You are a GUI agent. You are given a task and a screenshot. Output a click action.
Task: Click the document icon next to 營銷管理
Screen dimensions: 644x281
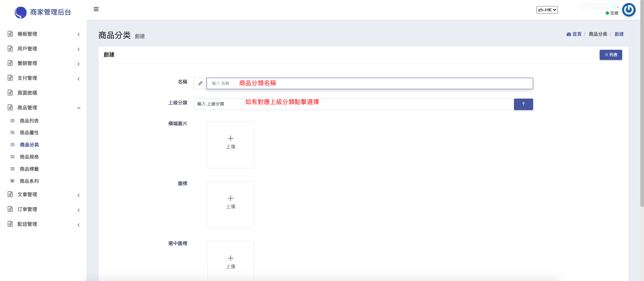click(x=10, y=63)
